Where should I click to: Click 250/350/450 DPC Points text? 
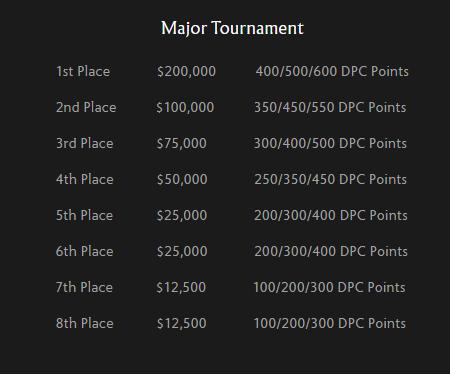point(331,179)
